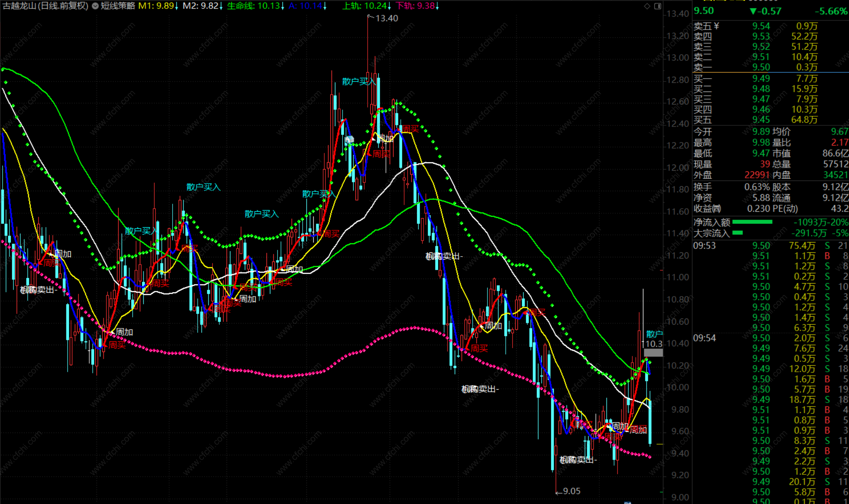The image size is (849, 504).
Task: Click the 净流入额 green bar
Action: click(752, 222)
